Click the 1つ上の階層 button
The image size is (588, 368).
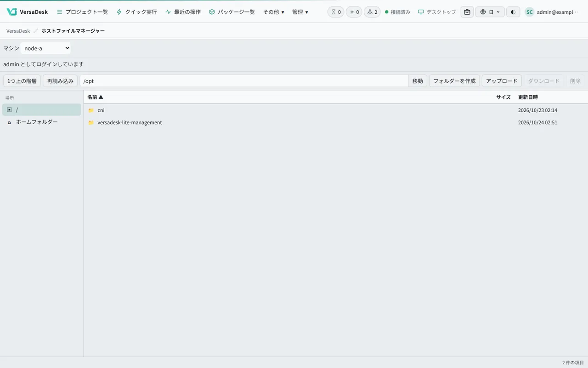pos(22,81)
